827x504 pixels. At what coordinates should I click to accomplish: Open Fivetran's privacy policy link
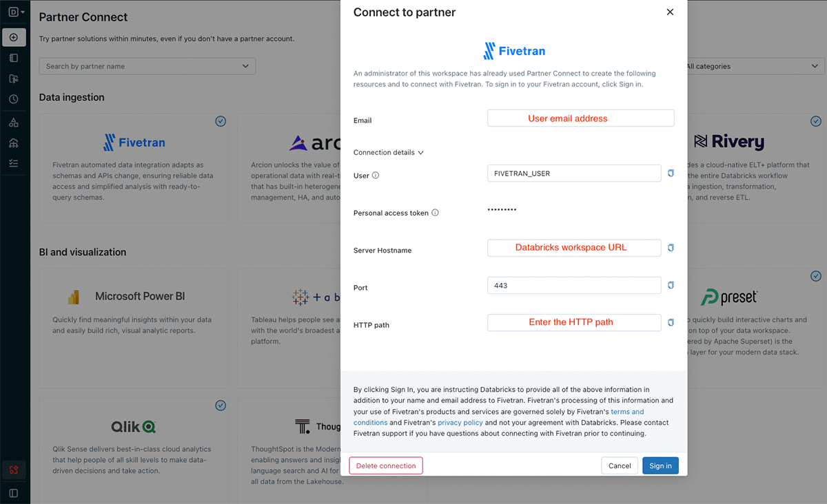click(x=460, y=423)
